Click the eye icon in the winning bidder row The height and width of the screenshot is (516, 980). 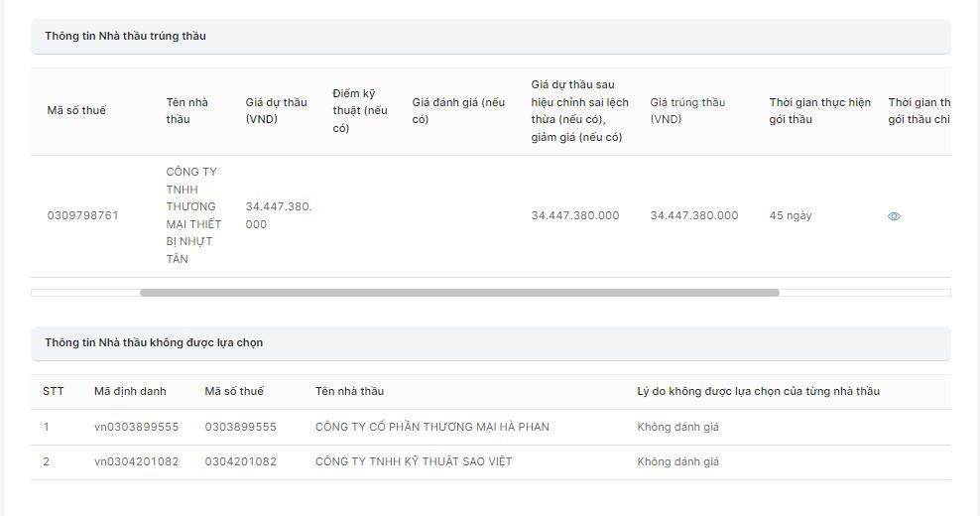click(894, 216)
